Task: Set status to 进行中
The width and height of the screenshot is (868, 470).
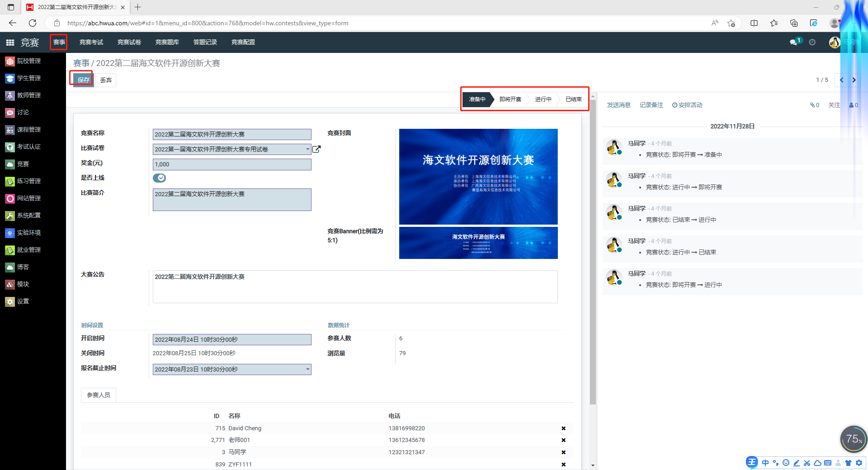Action: tap(543, 99)
